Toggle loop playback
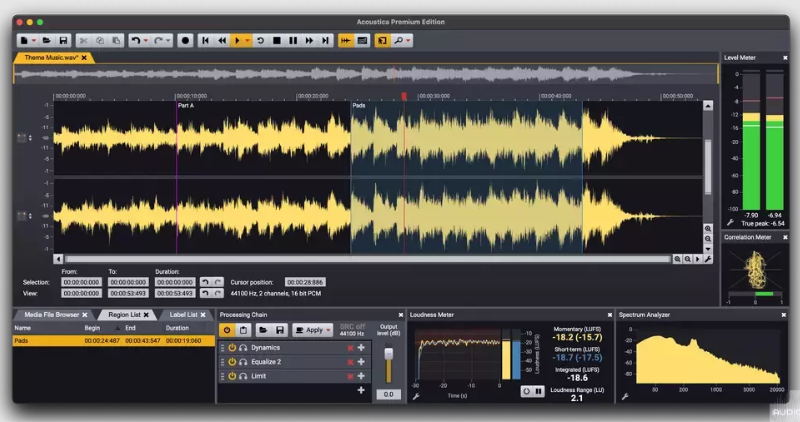The image size is (800, 422). point(260,40)
